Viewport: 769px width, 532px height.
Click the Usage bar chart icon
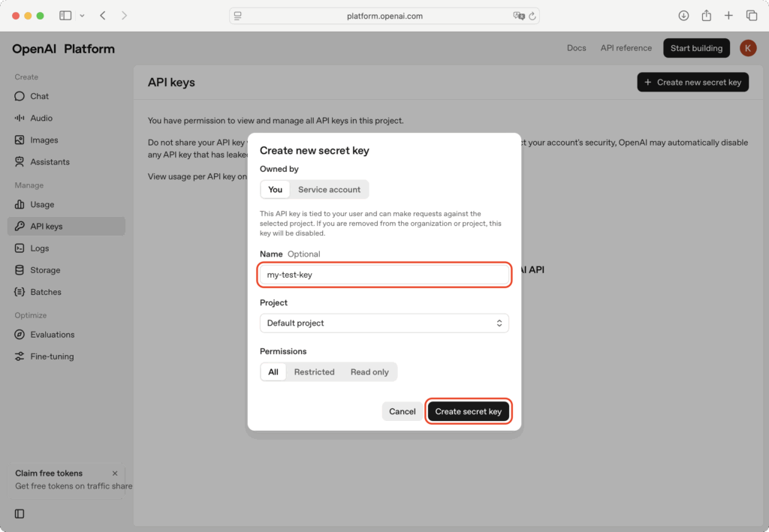tap(20, 205)
